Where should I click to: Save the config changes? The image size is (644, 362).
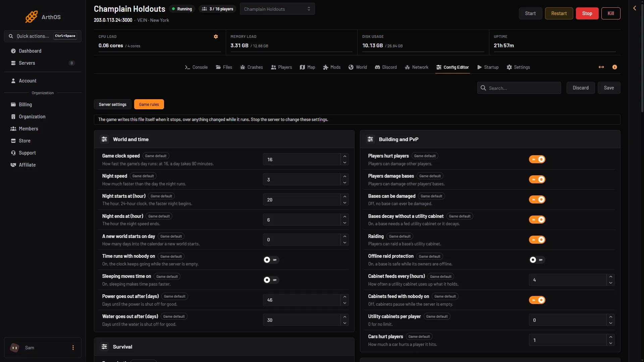coord(609,88)
